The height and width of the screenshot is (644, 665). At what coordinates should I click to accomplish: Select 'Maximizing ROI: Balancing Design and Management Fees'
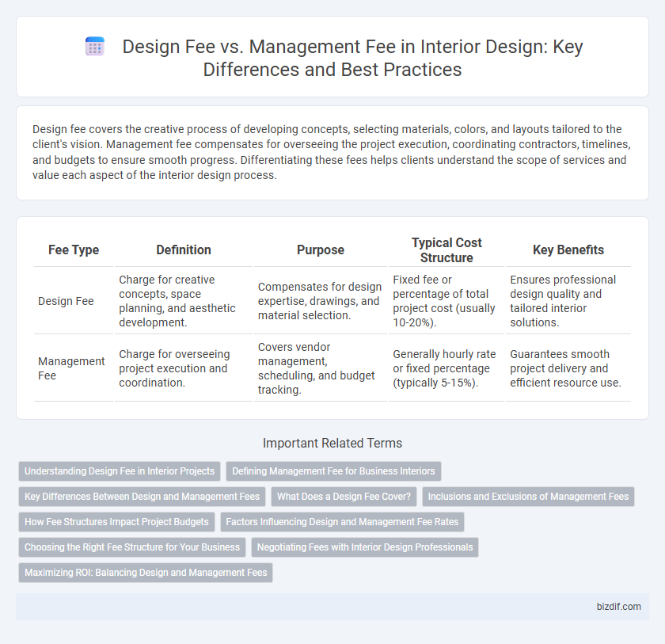[x=146, y=573]
